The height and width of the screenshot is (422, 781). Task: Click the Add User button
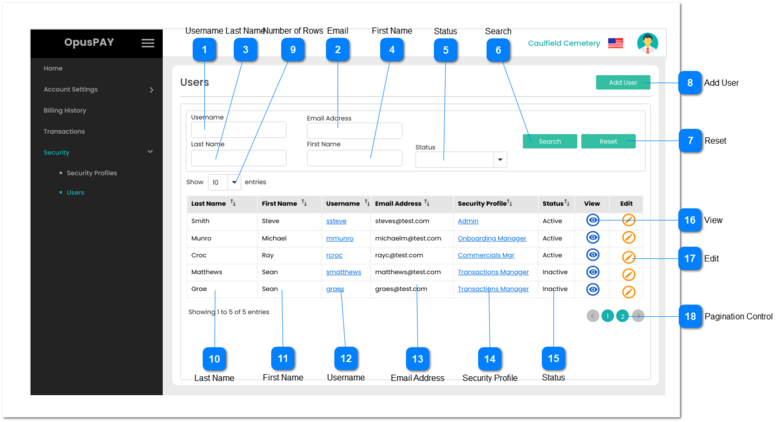(623, 82)
